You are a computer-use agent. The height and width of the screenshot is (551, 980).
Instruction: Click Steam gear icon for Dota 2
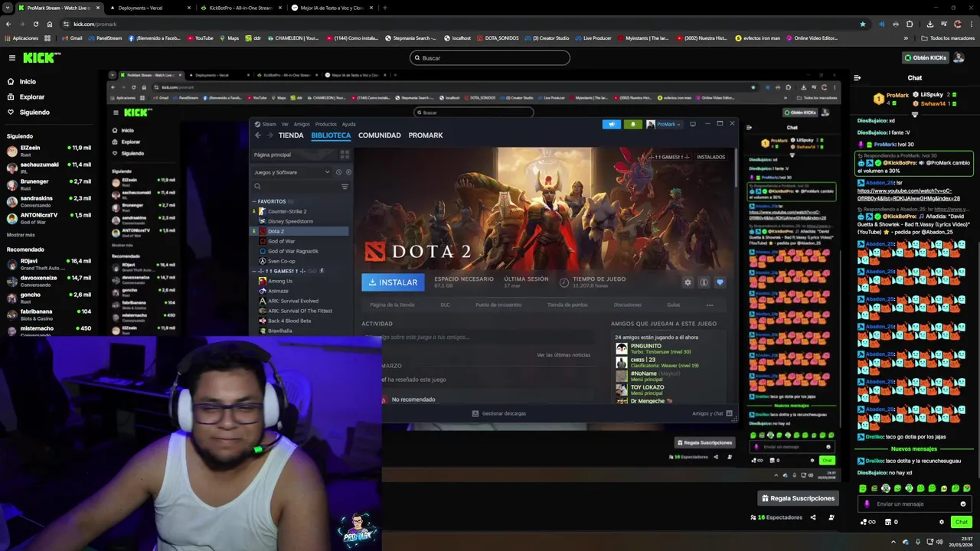pyautogui.click(x=688, y=282)
